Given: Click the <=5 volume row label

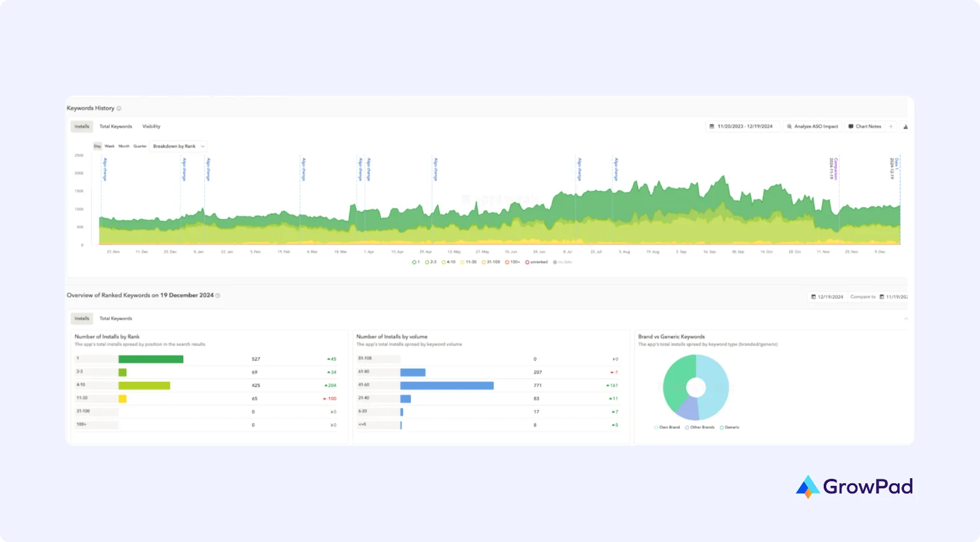Looking at the screenshot, I should point(362,425).
